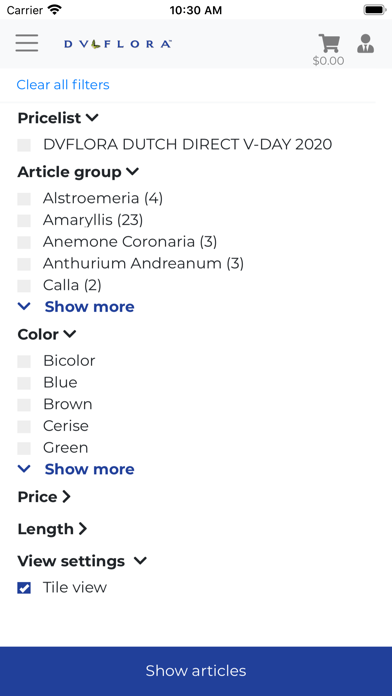
Task: Check DVFLORA DUTCH DIRECT V-DAY 2020 pricelist
Action: click(24, 145)
